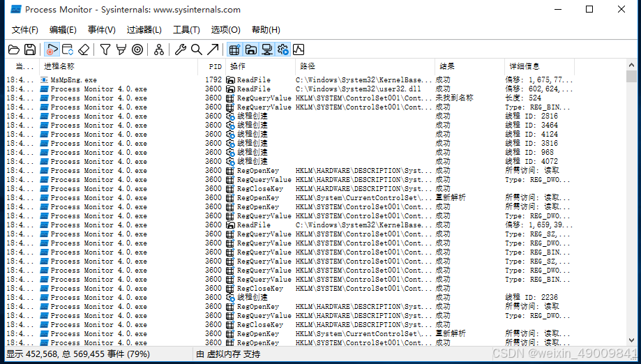
Task: Click the 操作 column header
Action: [260, 66]
